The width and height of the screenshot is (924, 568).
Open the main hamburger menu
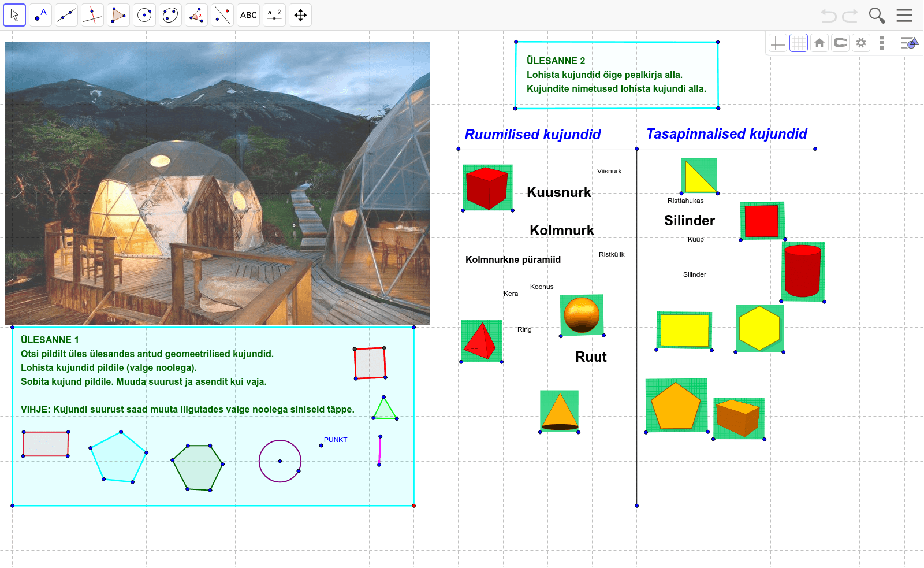click(904, 16)
